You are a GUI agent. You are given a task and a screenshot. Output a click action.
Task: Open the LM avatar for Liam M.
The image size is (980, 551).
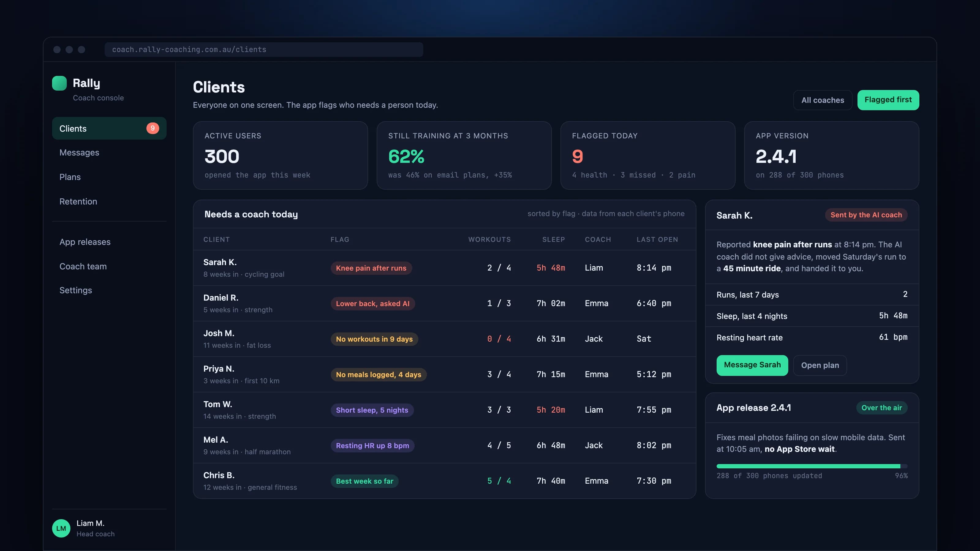(61, 528)
